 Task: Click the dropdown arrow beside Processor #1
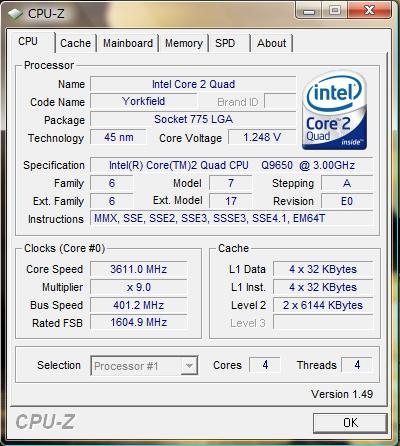[x=189, y=366]
